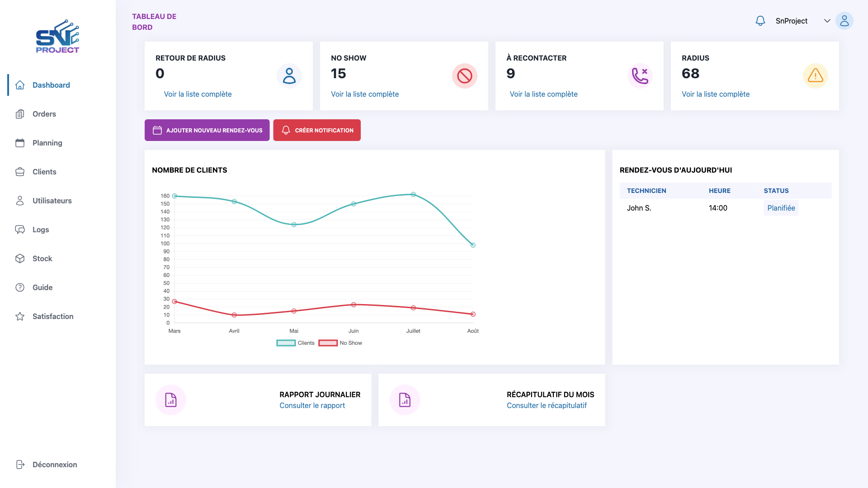Click the Déconnexion logout icon

[20, 465]
